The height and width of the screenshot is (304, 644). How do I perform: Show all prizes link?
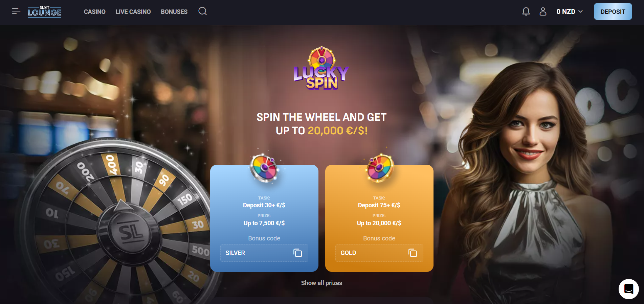coord(321,283)
